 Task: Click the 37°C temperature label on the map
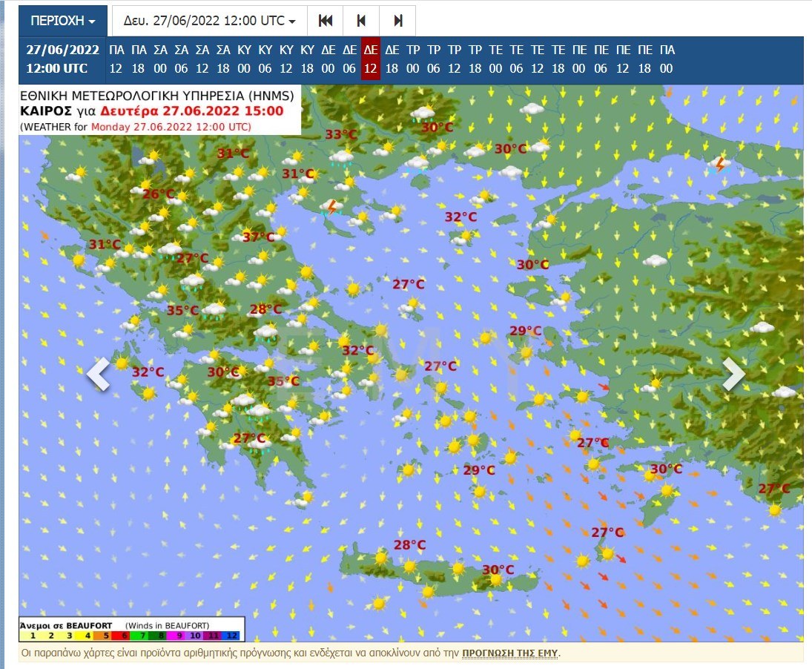[258, 237]
